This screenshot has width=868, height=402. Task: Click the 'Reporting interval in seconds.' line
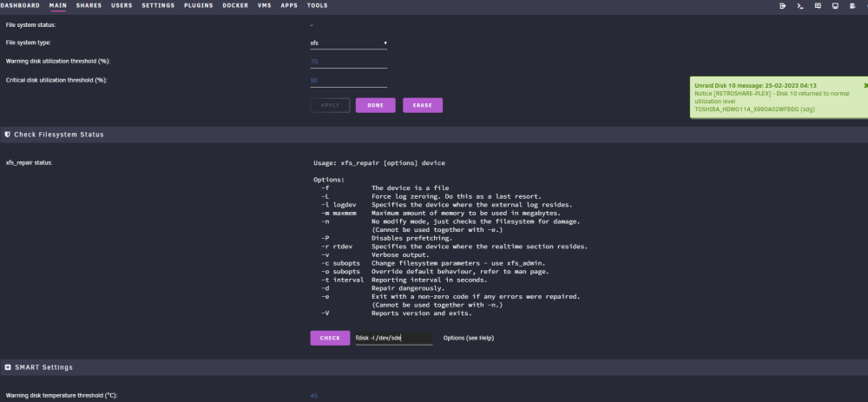[x=429, y=280]
